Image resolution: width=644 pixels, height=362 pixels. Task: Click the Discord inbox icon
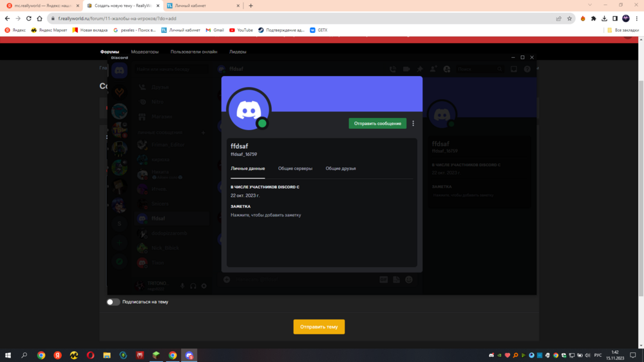click(514, 69)
